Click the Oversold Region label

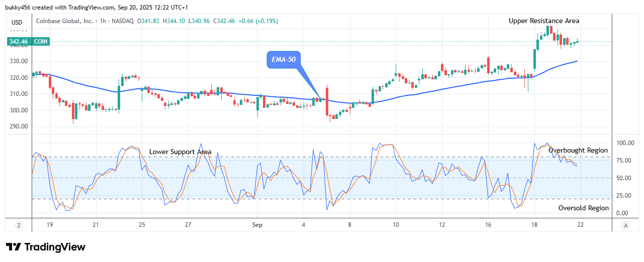coord(584,208)
